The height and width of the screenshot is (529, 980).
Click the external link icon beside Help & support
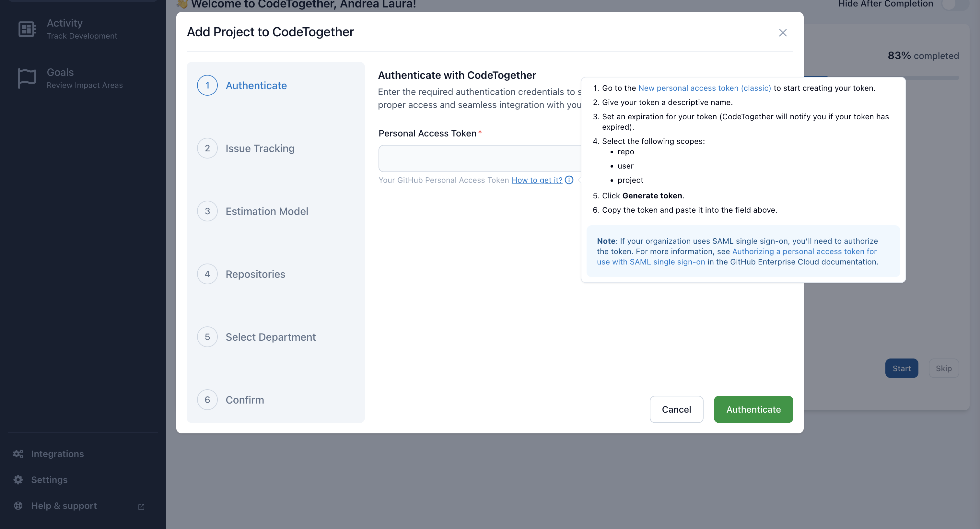[141, 507]
